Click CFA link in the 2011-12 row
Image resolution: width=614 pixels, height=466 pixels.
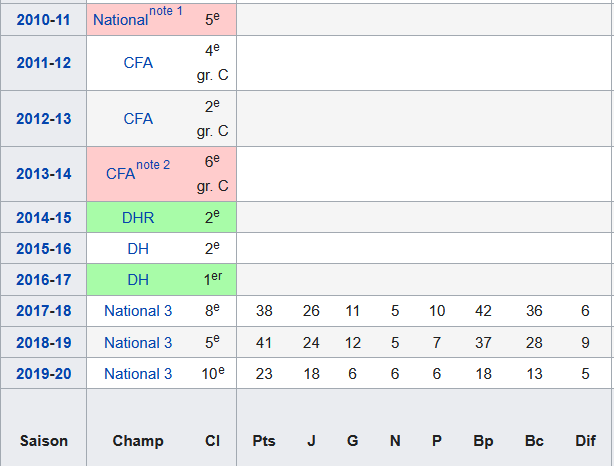pyautogui.click(x=138, y=63)
